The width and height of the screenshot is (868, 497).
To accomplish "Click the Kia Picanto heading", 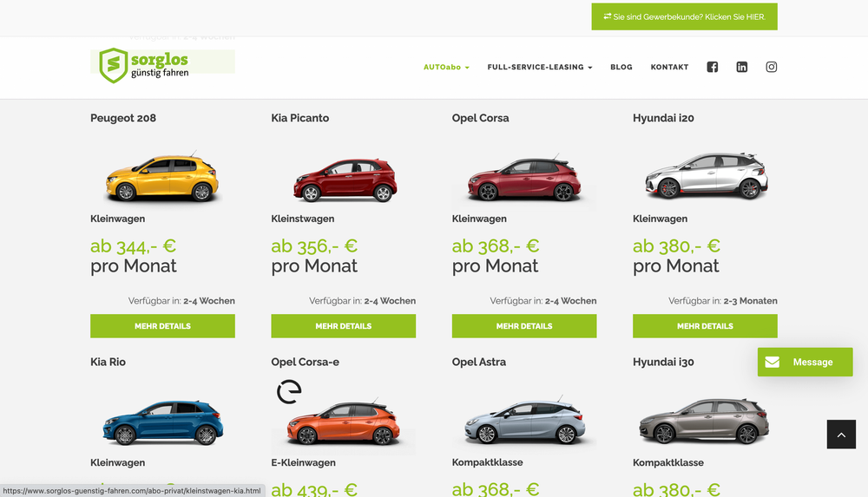I will 300,118.
